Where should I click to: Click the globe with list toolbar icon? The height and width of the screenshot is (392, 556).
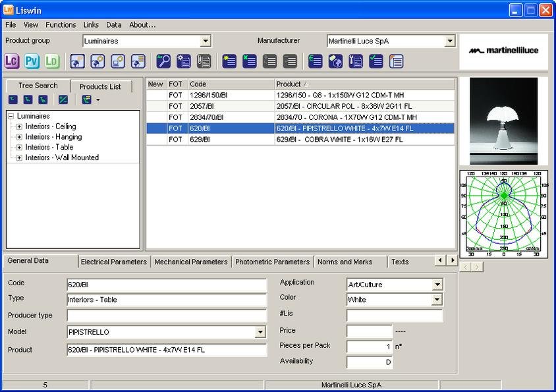138,61
